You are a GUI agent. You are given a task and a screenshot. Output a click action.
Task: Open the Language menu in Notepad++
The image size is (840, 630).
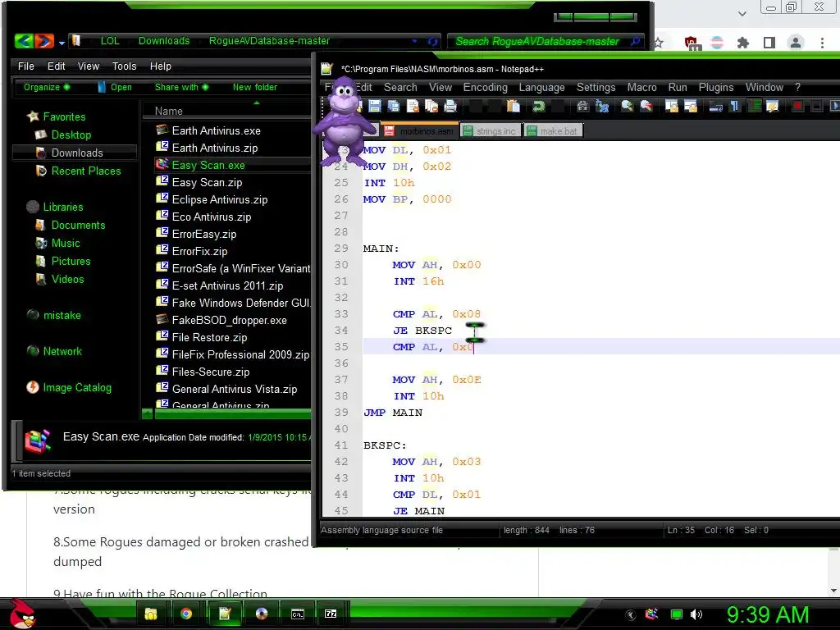[541, 87]
